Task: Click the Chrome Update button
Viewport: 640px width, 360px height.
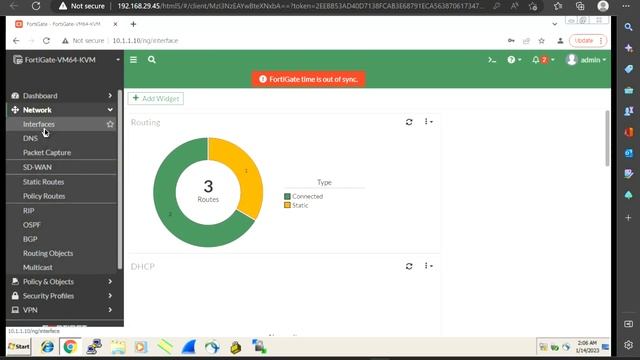Action: click(588, 41)
